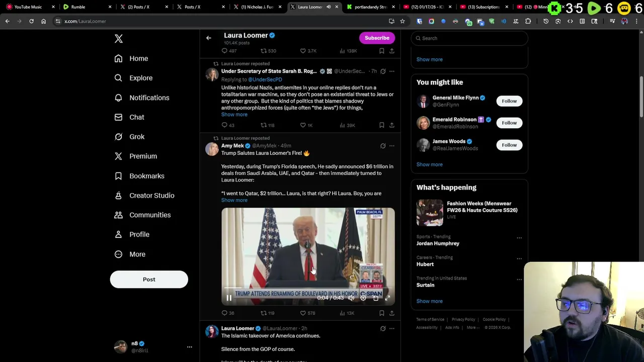The height and width of the screenshot is (362, 644).
Task: Open browser extensions puzzle icon
Action: point(528,21)
